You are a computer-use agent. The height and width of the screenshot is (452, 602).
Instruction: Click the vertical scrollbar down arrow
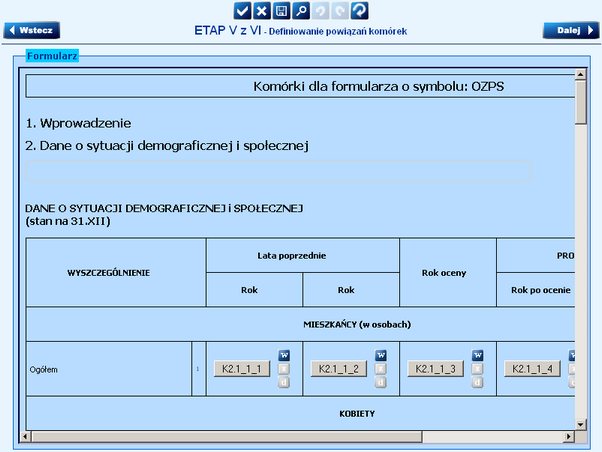(x=581, y=421)
